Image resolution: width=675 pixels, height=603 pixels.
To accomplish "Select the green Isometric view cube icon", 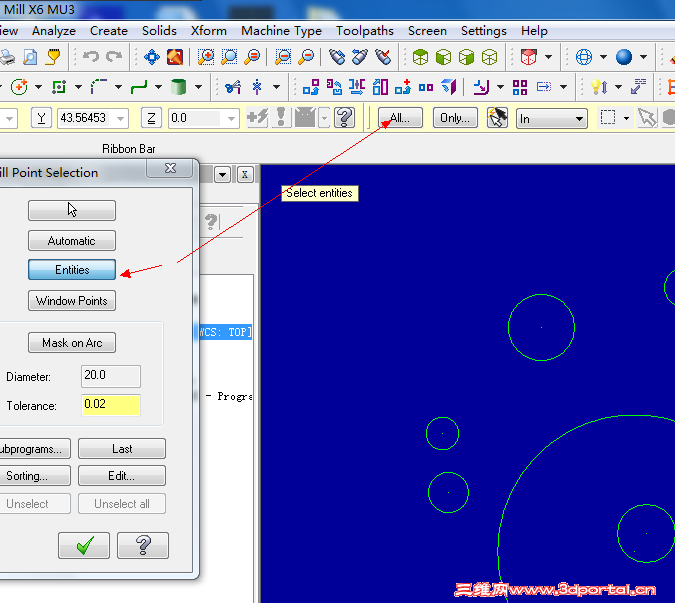I will [x=420, y=57].
